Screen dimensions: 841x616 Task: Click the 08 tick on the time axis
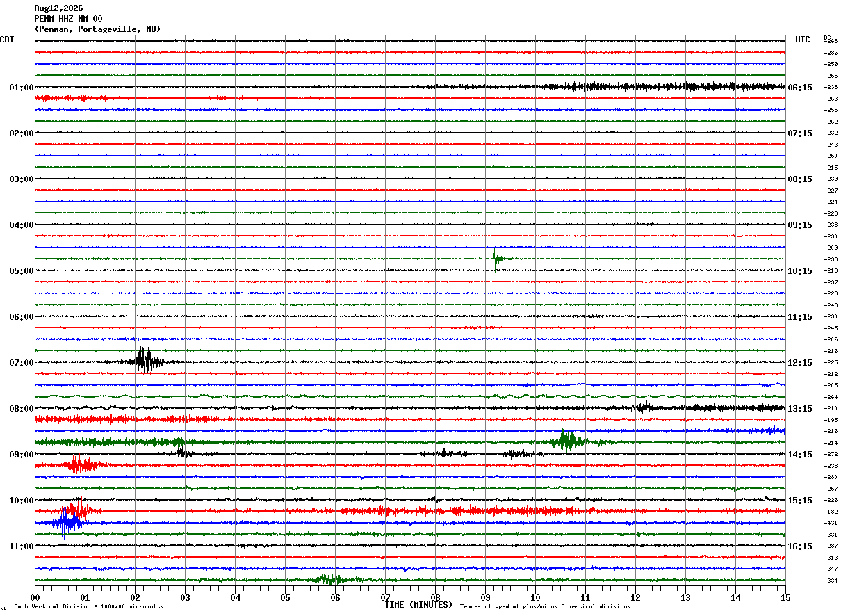tap(435, 597)
